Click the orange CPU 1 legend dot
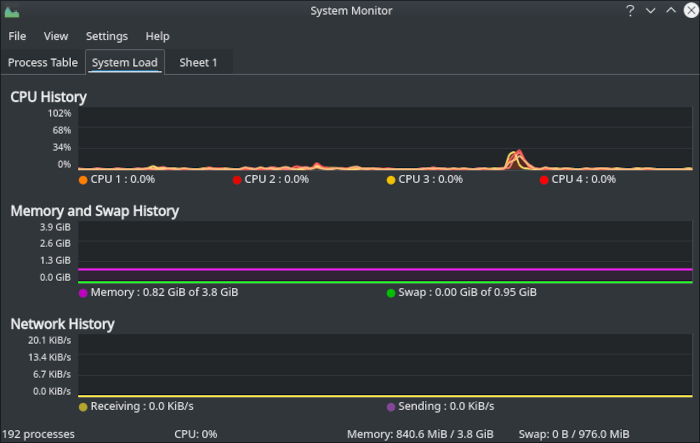Viewport: 700px width, 443px height. coord(83,180)
